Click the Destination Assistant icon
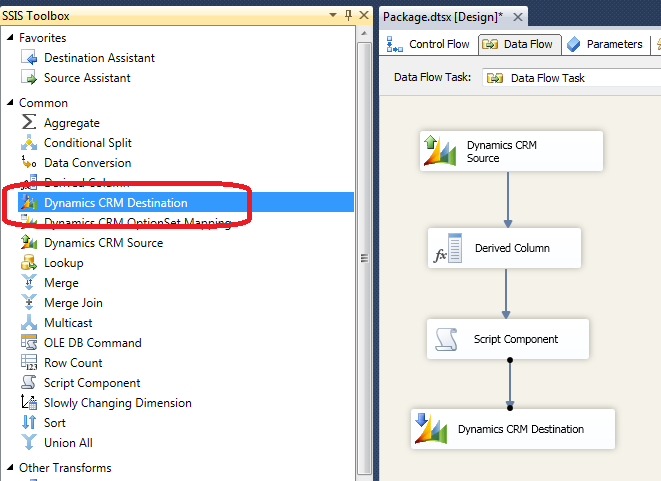The height and width of the screenshot is (481, 661). pyautogui.click(x=29, y=57)
